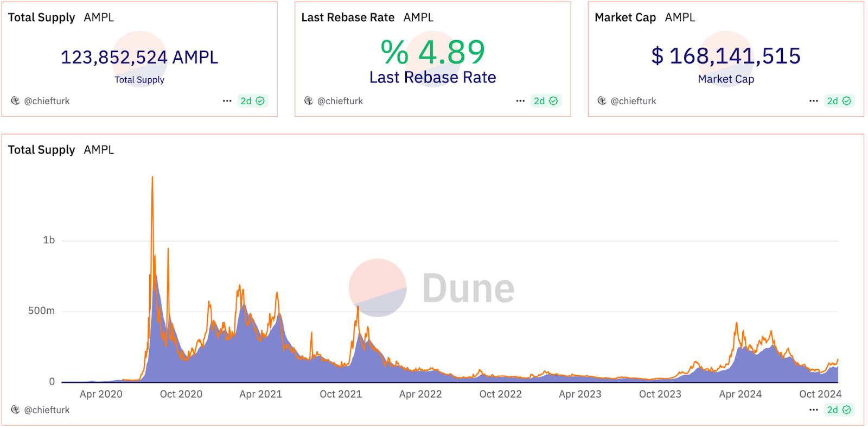The height and width of the screenshot is (429, 868).
Task: Click verified checkmark icon on Total Supply chart card
Action: 847,410
